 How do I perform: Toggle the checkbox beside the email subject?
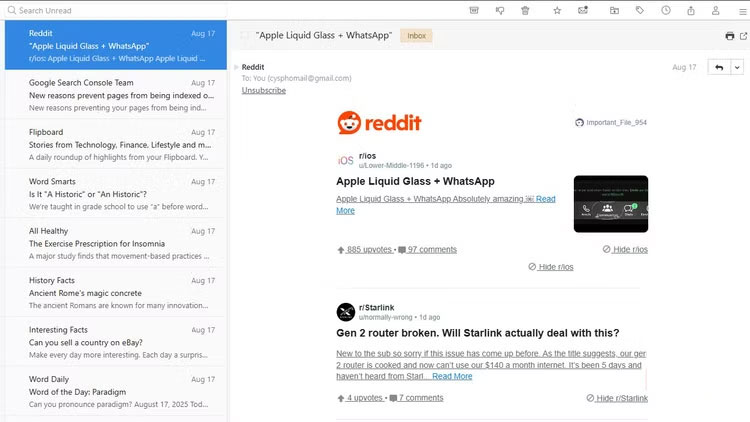(x=245, y=36)
